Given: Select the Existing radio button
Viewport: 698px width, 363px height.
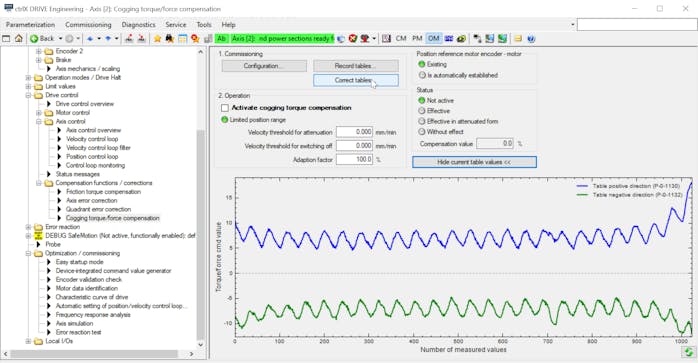Looking at the screenshot, I should tap(422, 65).
